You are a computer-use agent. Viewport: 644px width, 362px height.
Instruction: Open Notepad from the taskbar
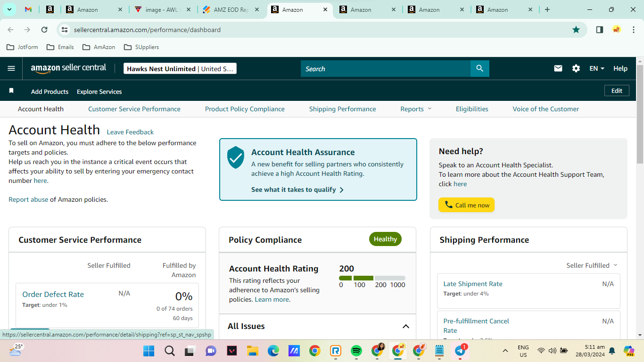point(439,351)
